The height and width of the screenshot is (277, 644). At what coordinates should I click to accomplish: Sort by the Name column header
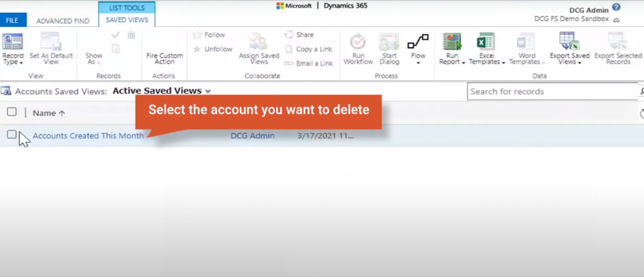[49, 113]
